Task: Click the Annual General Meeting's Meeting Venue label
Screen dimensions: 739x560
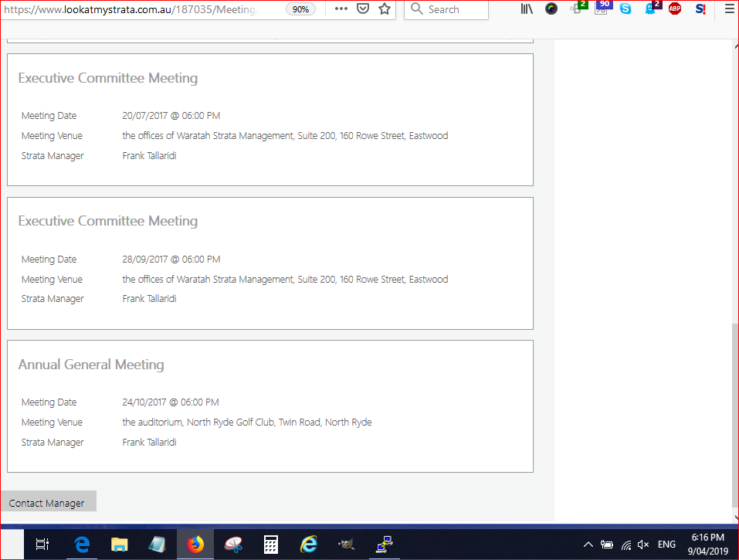Action: point(52,423)
